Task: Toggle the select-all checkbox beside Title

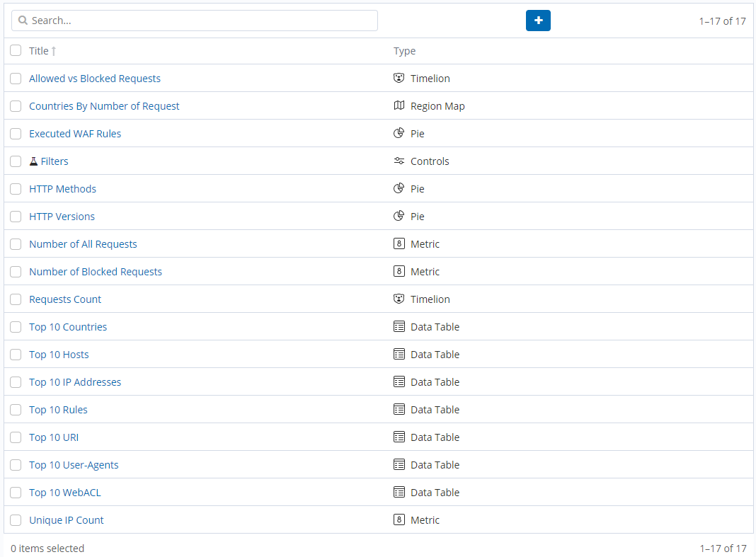Action: coord(16,51)
